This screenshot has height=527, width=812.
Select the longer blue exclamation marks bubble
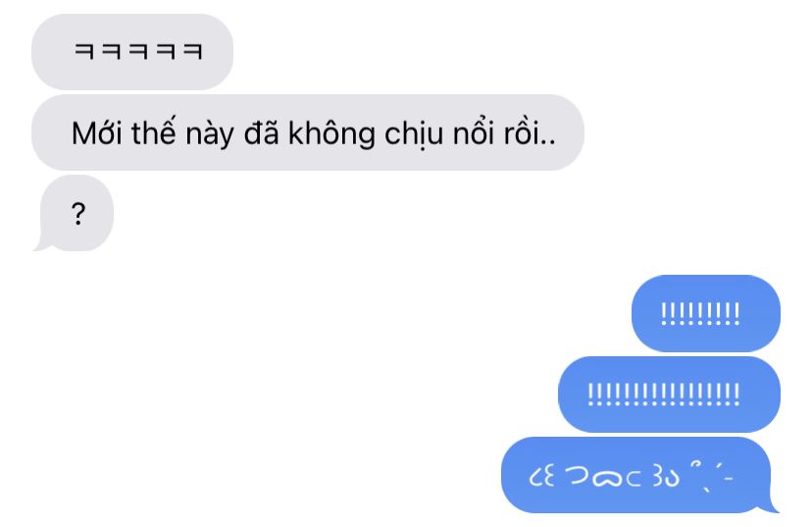[669, 394]
